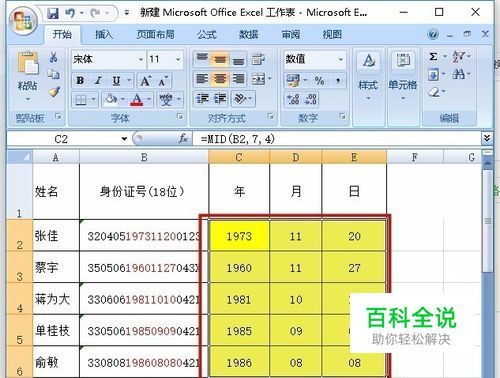Toggle wrap text

pyautogui.click(x=258, y=59)
